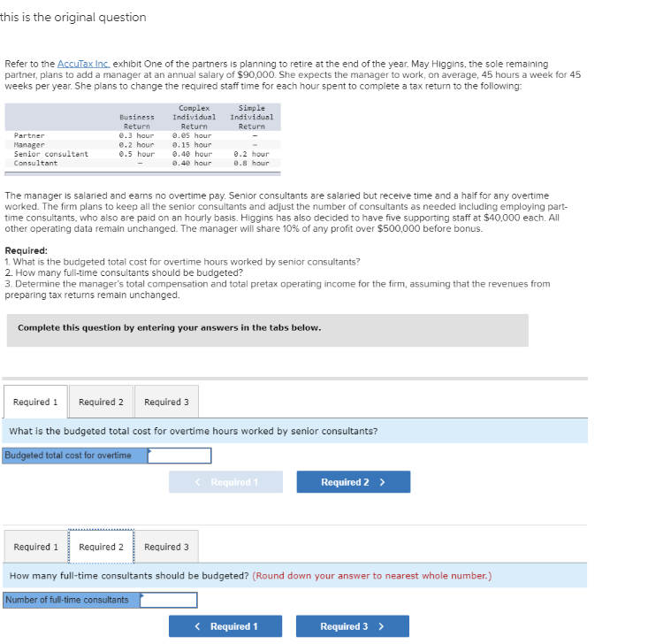The width and height of the screenshot is (671, 644).
Task: Select the Required 1 tab in upper panel
Action: (x=35, y=402)
